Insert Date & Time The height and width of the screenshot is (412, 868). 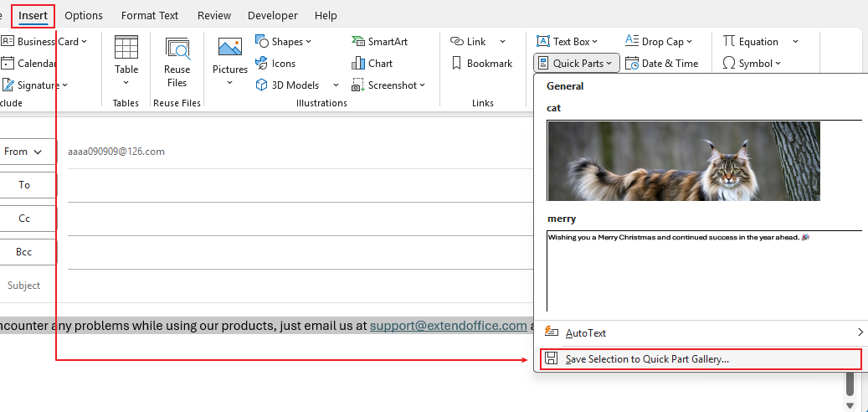click(x=661, y=63)
